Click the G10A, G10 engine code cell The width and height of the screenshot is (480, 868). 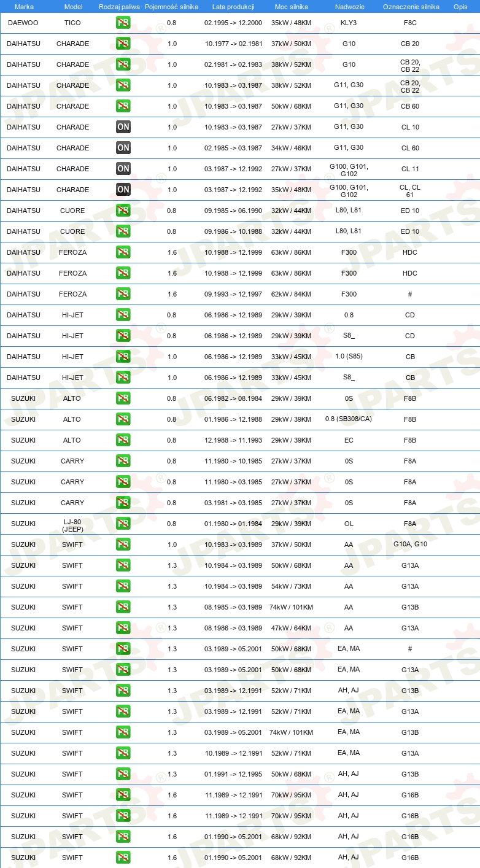[410, 544]
